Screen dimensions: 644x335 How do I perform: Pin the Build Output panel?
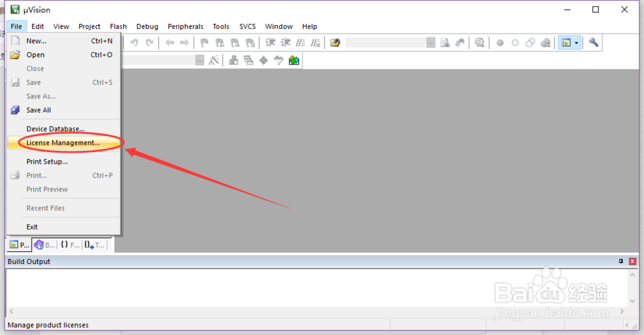click(621, 262)
